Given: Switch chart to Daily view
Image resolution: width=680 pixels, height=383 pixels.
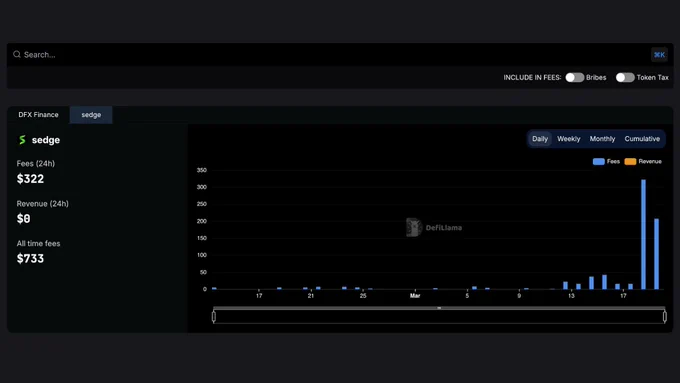Looking at the screenshot, I should tap(540, 139).
